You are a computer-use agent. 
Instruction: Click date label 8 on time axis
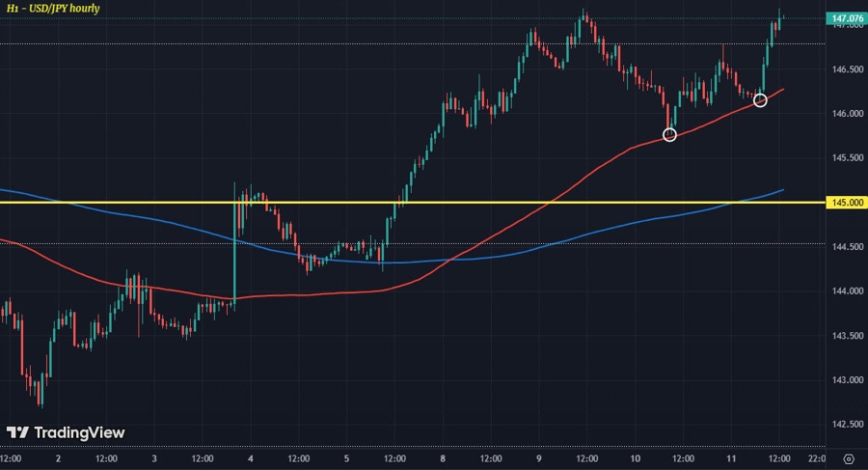[x=443, y=458]
